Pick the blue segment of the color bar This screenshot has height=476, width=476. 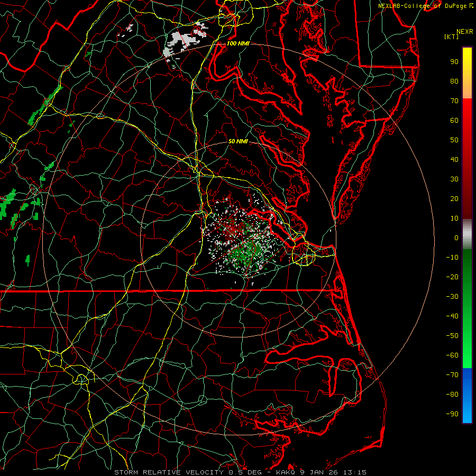pyautogui.click(x=467, y=396)
